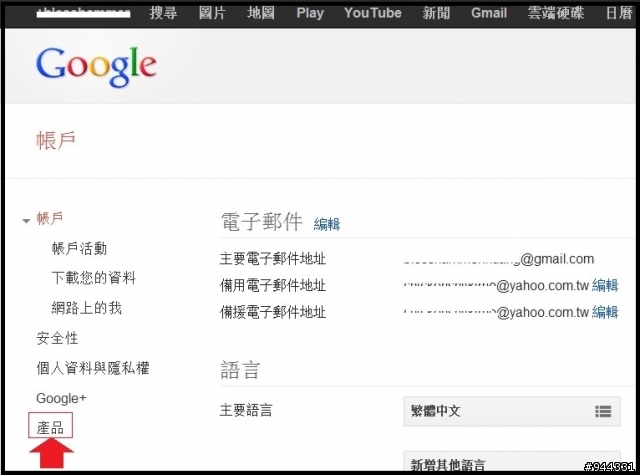
Task: Collapse the 帳戶 sidebar section arrow
Action: pos(26,221)
